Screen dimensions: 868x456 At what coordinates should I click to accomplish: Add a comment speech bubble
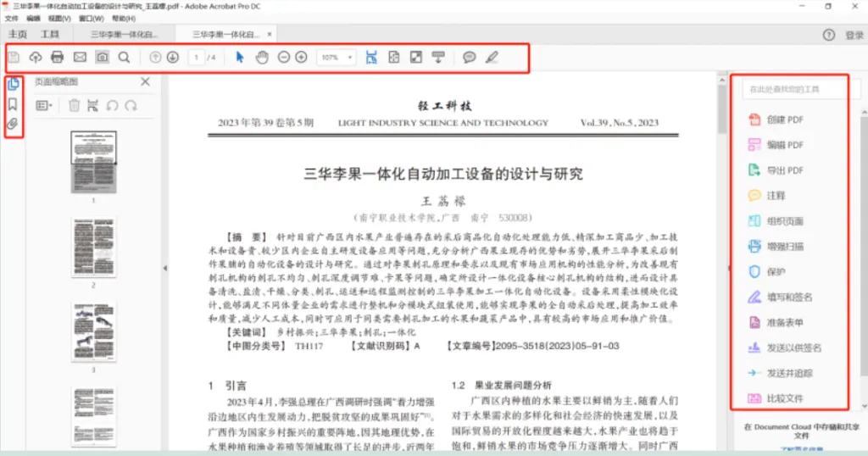[x=470, y=57]
